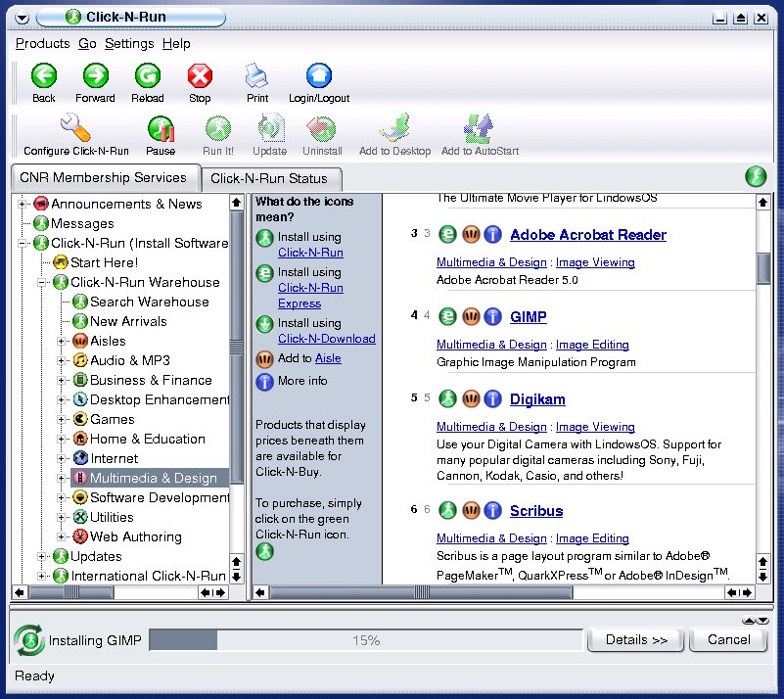
Task: Add Digikam to an aisle
Action: pyautogui.click(x=471, y=398)
